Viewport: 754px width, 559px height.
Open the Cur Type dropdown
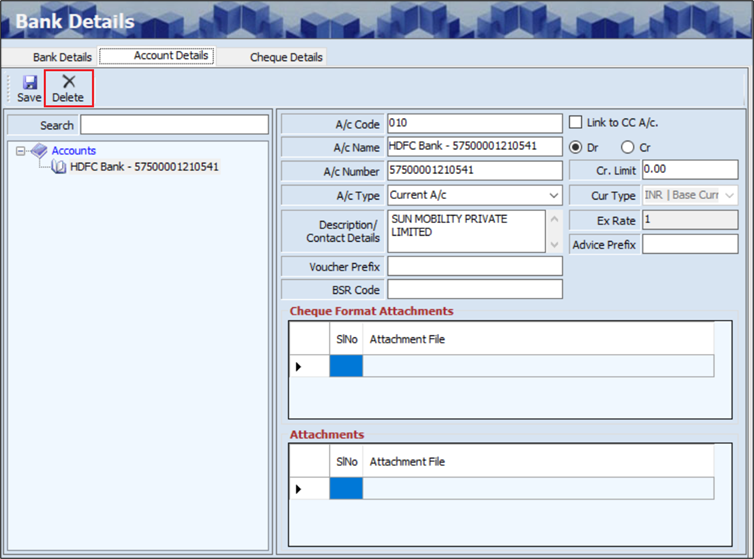729,195
